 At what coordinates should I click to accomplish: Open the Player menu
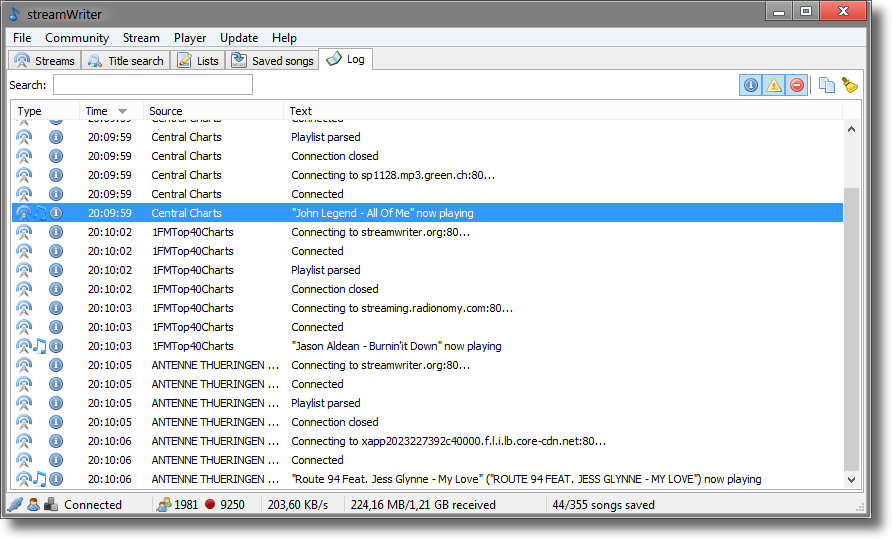click(190, 38)
